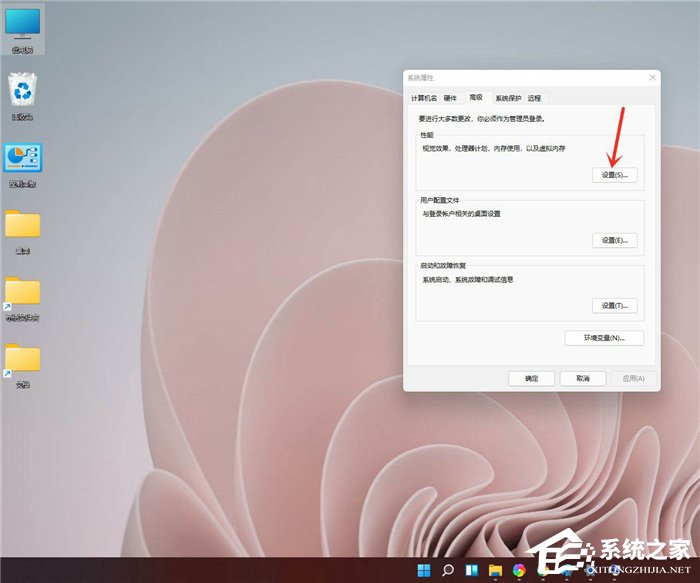
Task: Select the 系统保护 tab
Action: tap(508, 98)
